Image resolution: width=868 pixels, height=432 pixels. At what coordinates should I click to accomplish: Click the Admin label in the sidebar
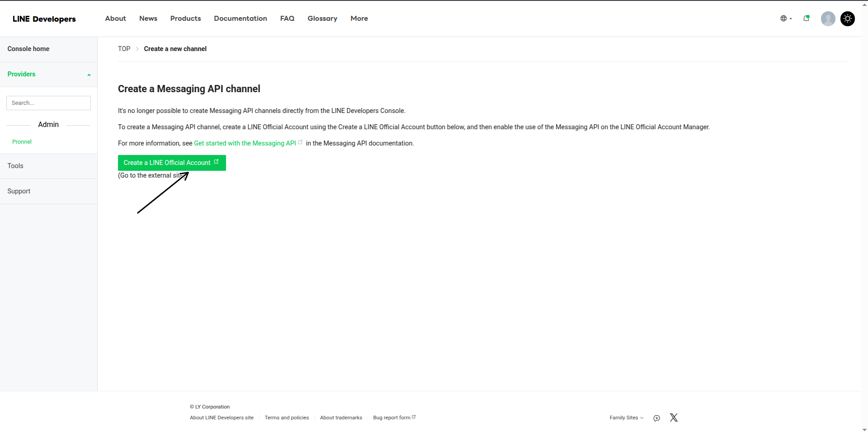[x=48, y=125]
